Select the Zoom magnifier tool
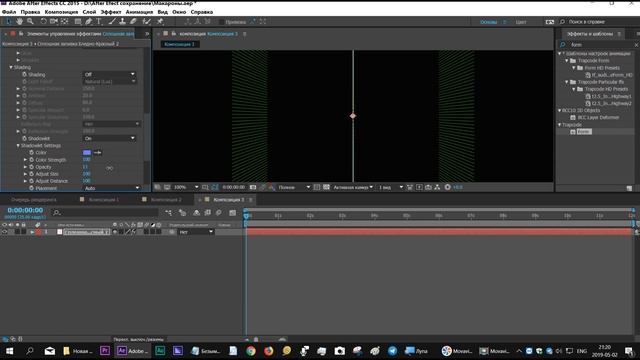Viewport: 640px width, 360px height. [30, 22]
